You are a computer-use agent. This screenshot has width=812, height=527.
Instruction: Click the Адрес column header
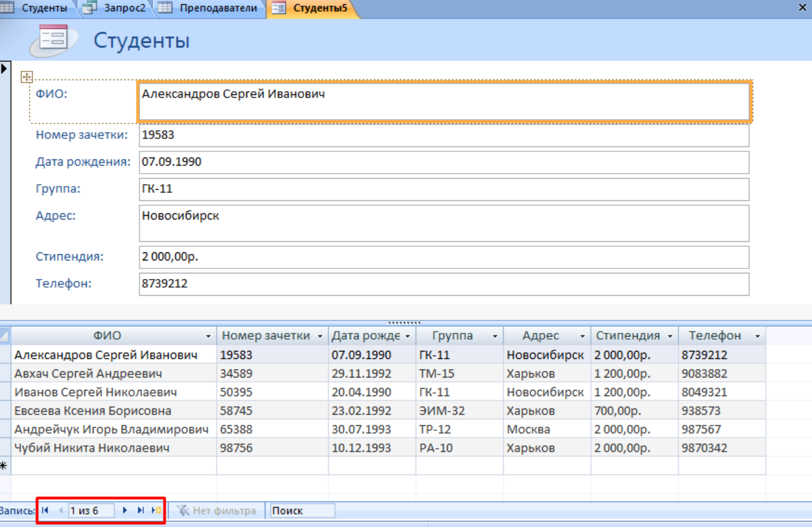pyautogui.click(x=540, y=335)
